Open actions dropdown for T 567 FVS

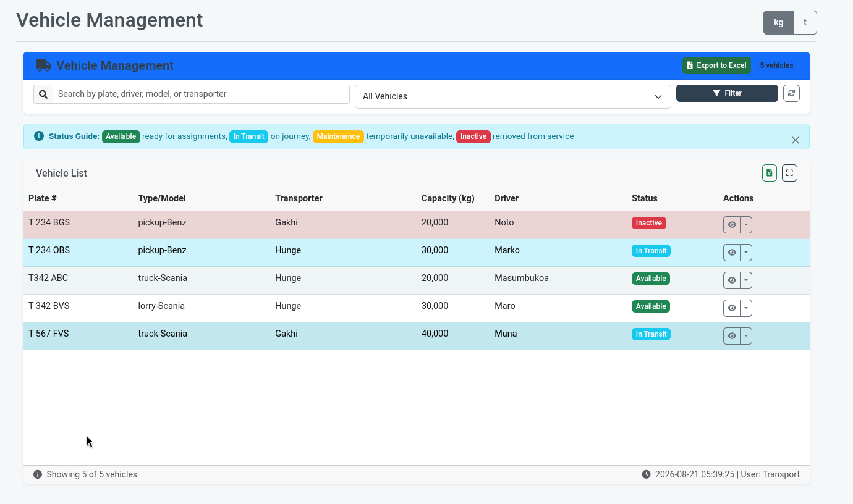746,336
